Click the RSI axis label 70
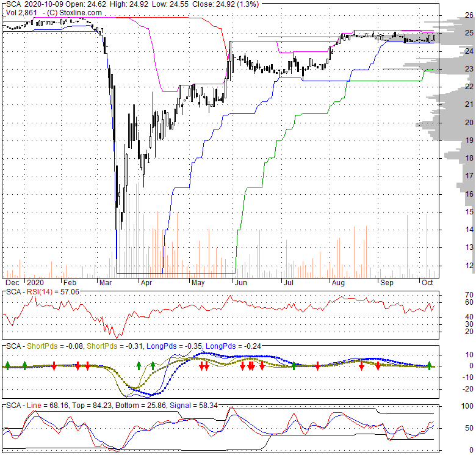This screenshot has width=476, height=455. pyautogui.click(x=469, y=295)
